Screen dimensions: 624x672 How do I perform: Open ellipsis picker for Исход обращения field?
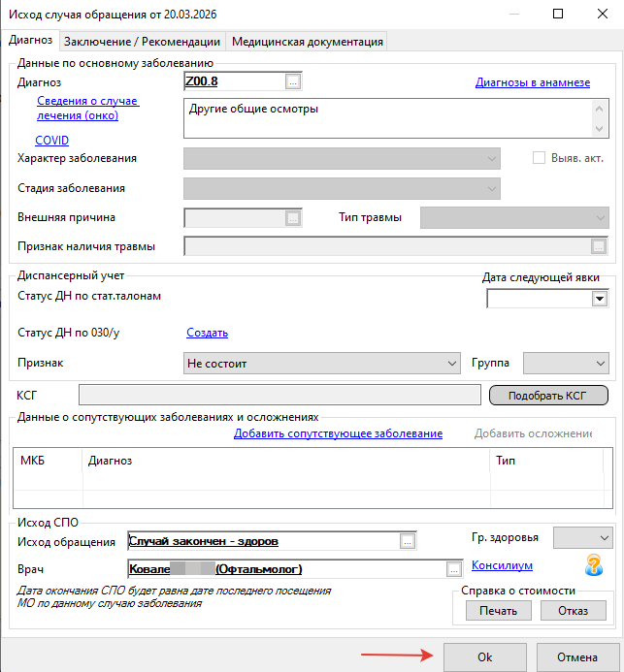(408, 541)
